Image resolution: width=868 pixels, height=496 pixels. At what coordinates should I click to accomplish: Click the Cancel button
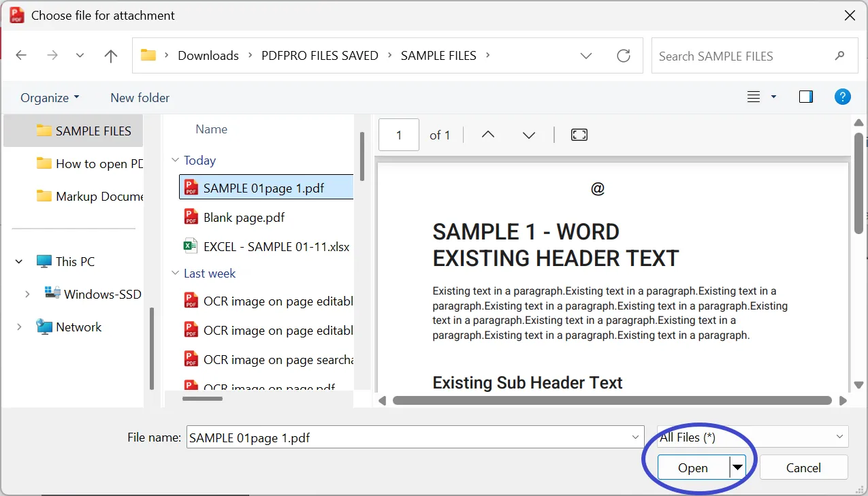pos(803,467)
